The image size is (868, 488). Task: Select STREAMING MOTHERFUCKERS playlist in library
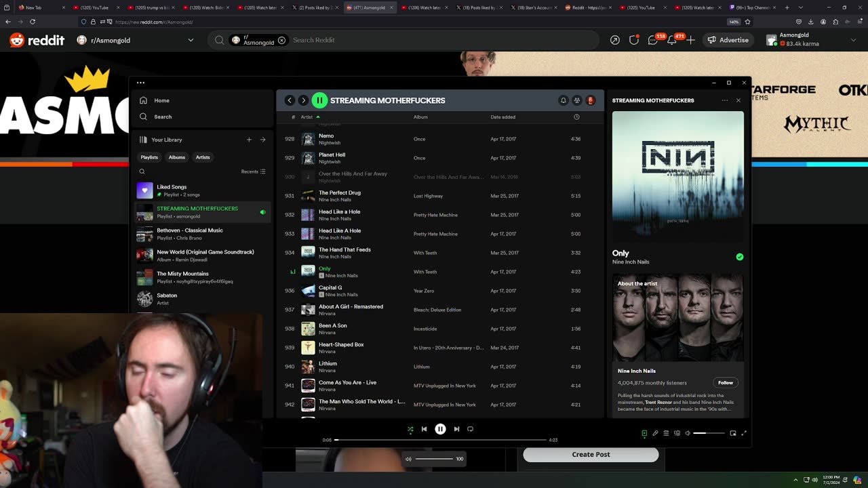(202, 212)
